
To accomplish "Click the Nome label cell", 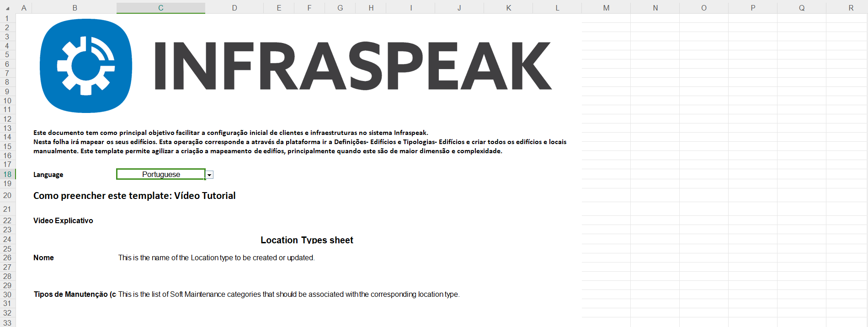I will coord(43,257).
